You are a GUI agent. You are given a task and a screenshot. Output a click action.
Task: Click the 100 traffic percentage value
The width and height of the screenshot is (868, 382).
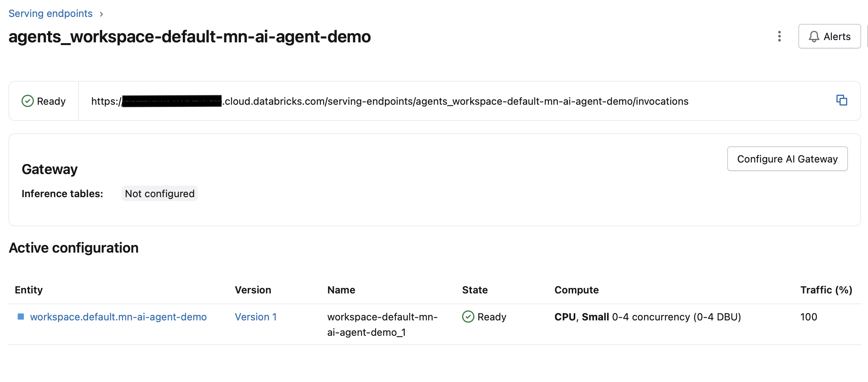click(x=809, y=317)
